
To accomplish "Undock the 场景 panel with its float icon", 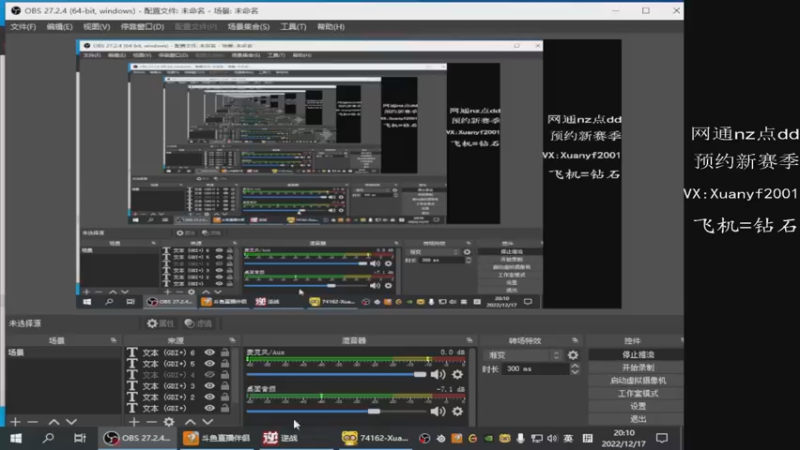I will click(x=113, y=340).
